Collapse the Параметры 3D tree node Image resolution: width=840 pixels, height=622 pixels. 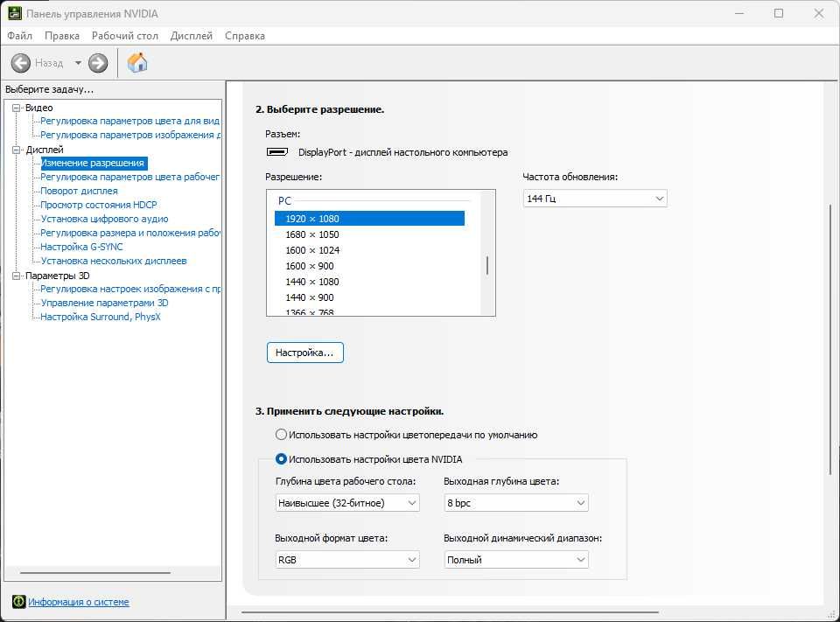[x=16, y=276]
